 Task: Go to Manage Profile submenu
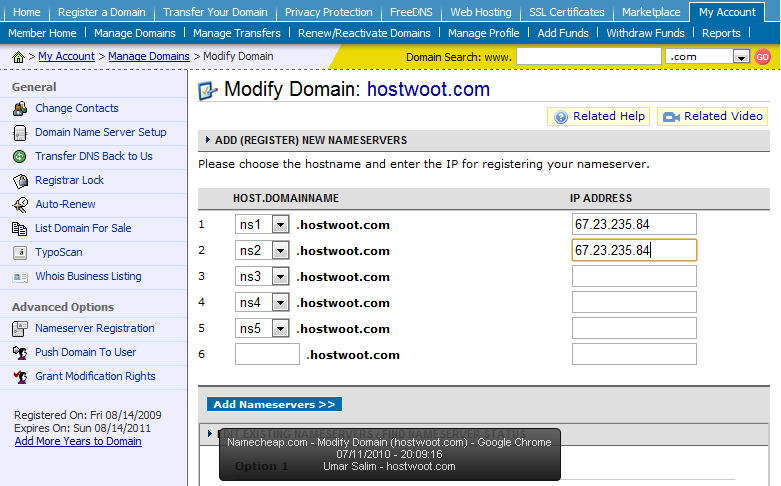pyautogui.click(x=484, y=33)
